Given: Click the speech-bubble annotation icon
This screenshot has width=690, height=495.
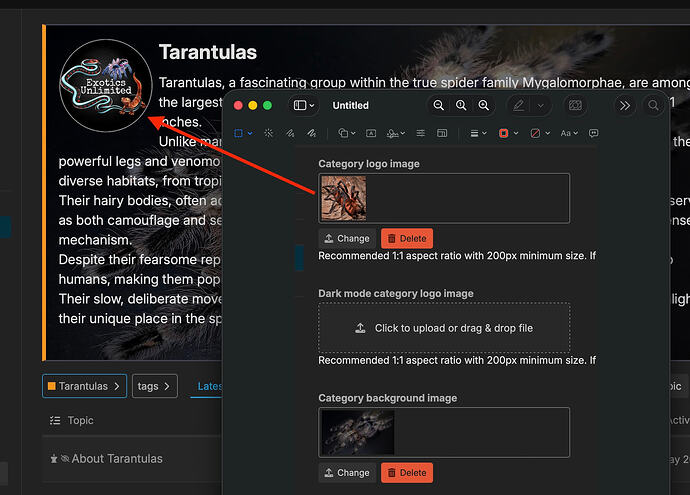Looking at the screenshot, I should pos(593,133).
